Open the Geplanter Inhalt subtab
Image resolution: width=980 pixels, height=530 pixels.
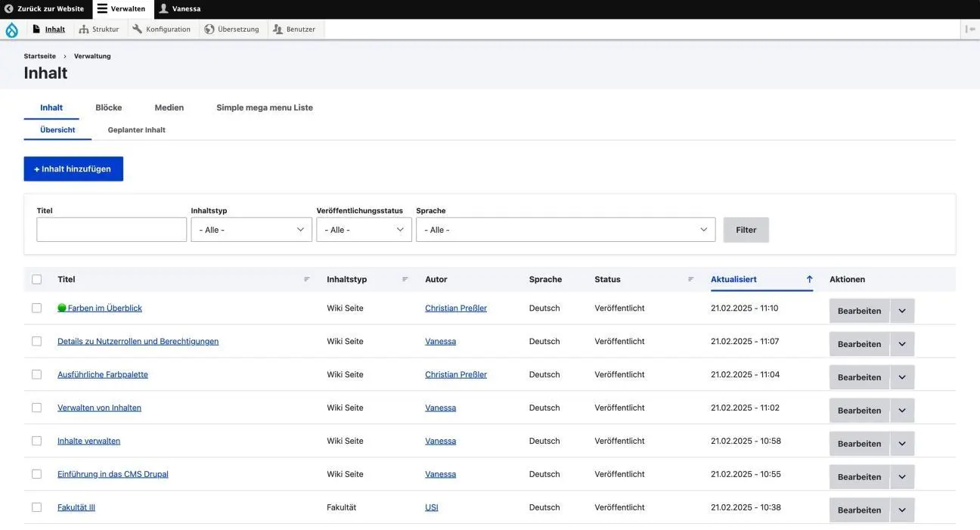(136, 130)
